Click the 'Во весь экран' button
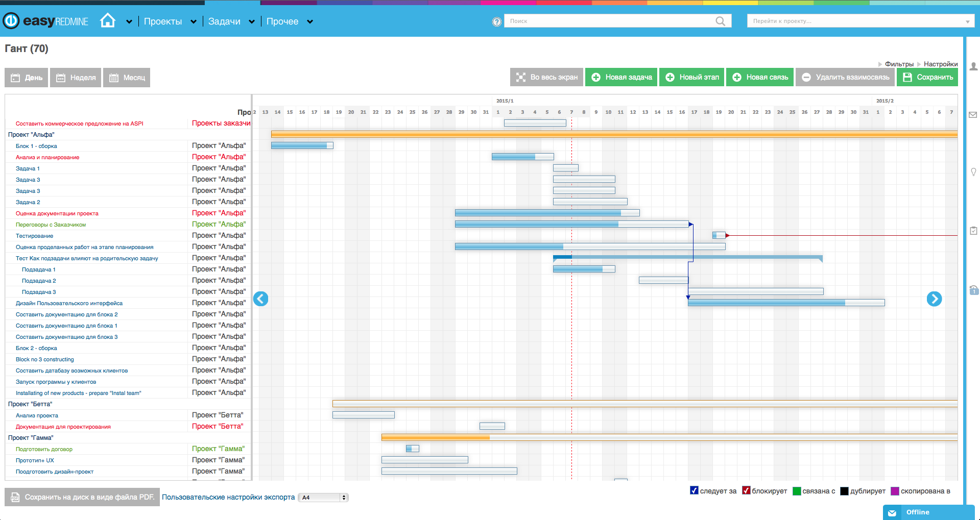980x520 pixels. (546, 77)
